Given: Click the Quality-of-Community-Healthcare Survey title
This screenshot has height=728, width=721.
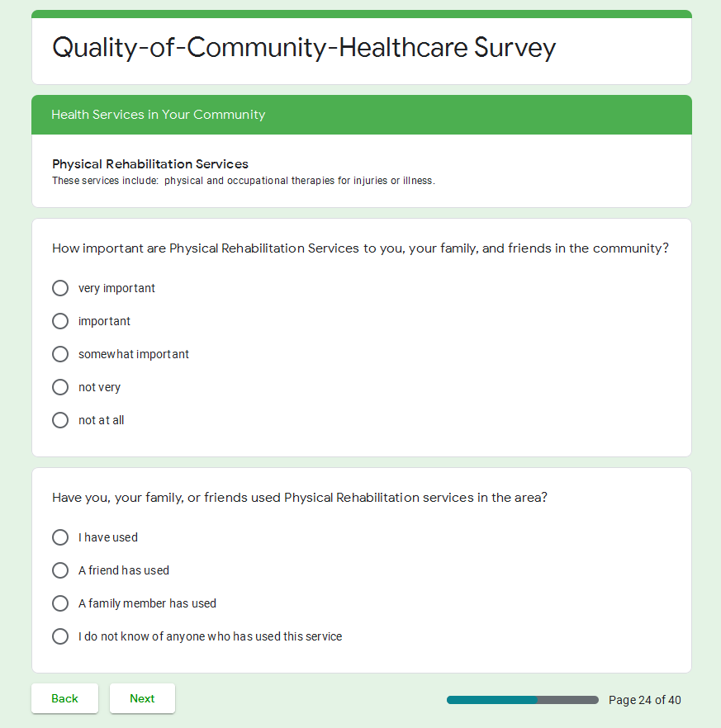Looking at the screenshot, I should point(304,48).
